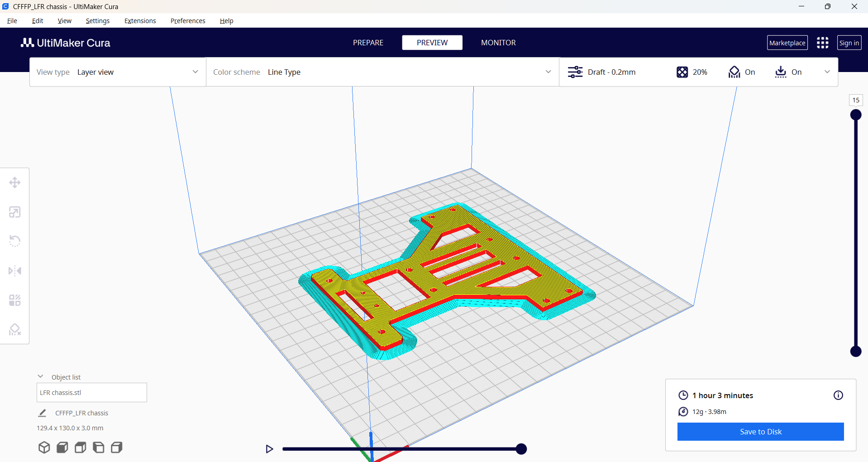The image size is (868, 462).
Task: Click the build plate adhesion On icon
Action: (x=781, y=72)
